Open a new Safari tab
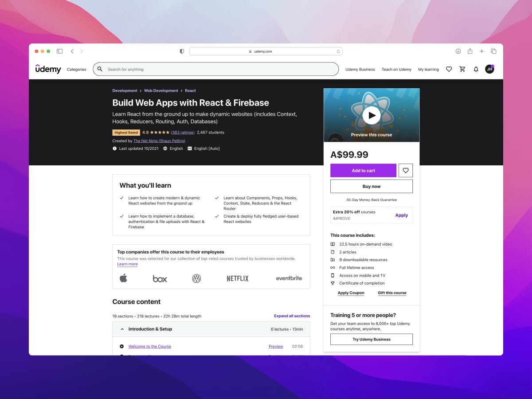This screenshot has width=532, height=399. coord(482,51)
